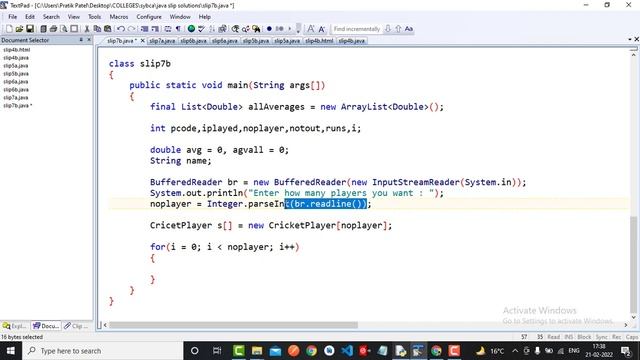Screen dimensions: 640x360
Task: Save the file with the floppy disk icon
Action: [30, 29]
